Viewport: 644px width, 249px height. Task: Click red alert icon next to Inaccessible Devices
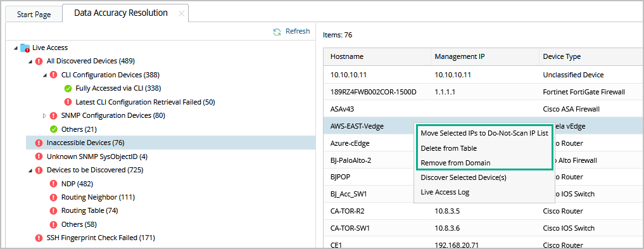click(39, 143)
